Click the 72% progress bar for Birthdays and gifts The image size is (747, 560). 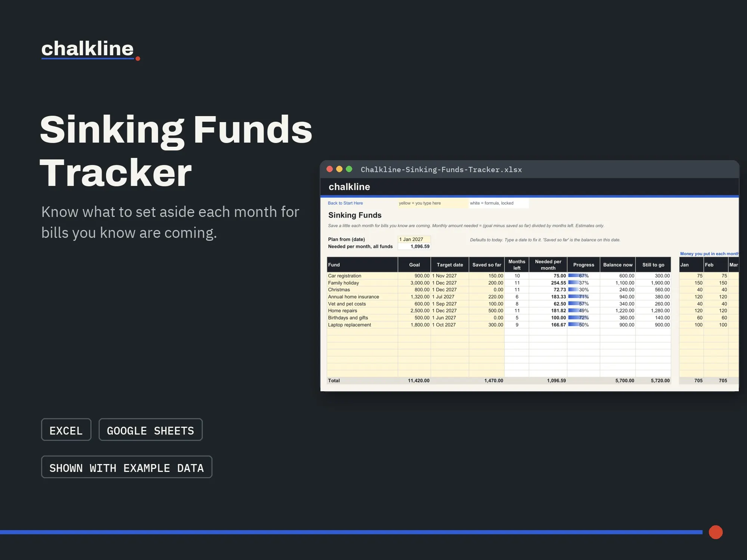[x=583, y=318]
